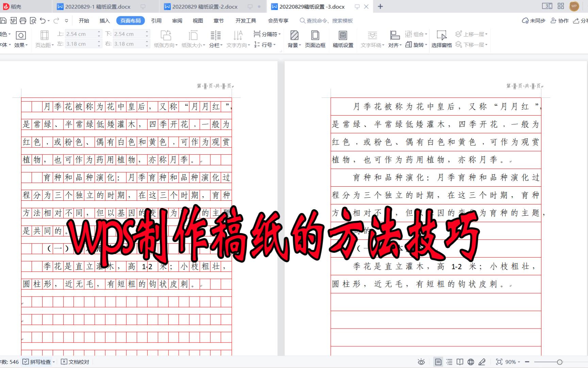Image resolution: width=588 pixels, height=368 pixels.
Task: Click the 查找命令 search box
Action: pos(326,21)
